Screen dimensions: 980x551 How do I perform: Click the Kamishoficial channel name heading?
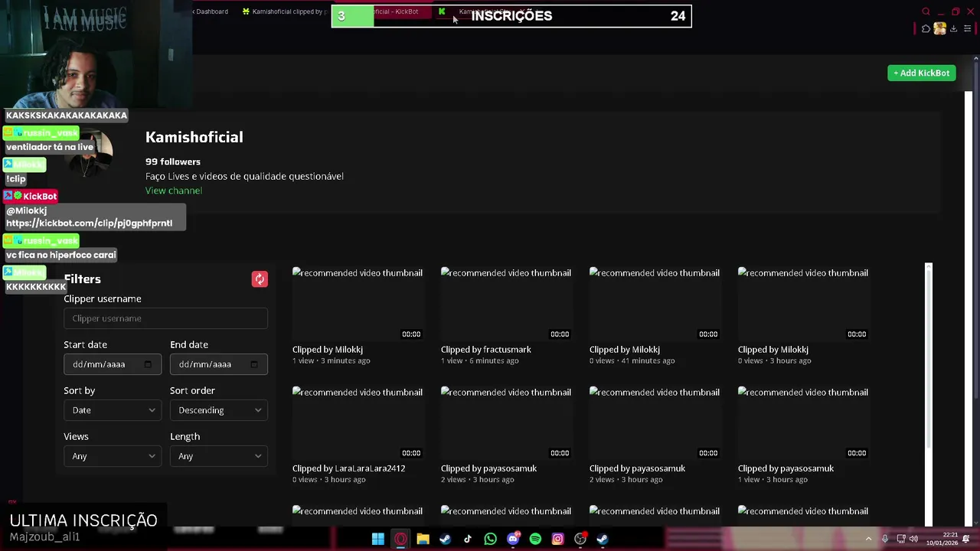tap(194, 137)
